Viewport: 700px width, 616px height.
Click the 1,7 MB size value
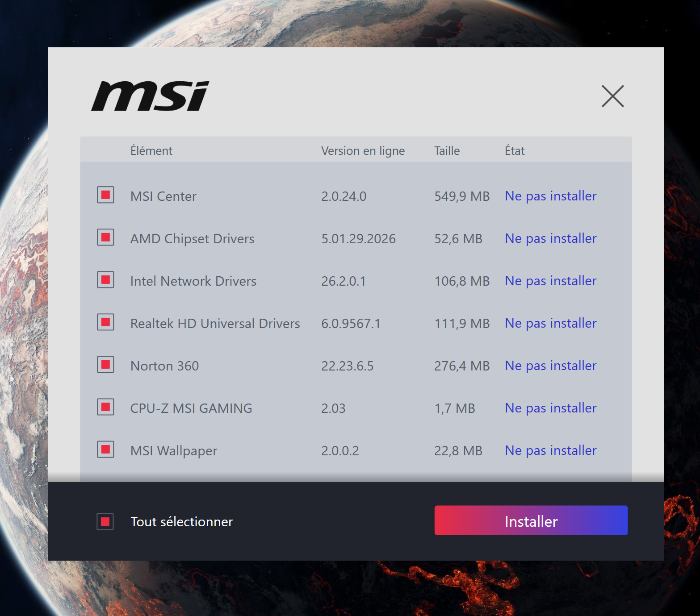click(455, 408)
